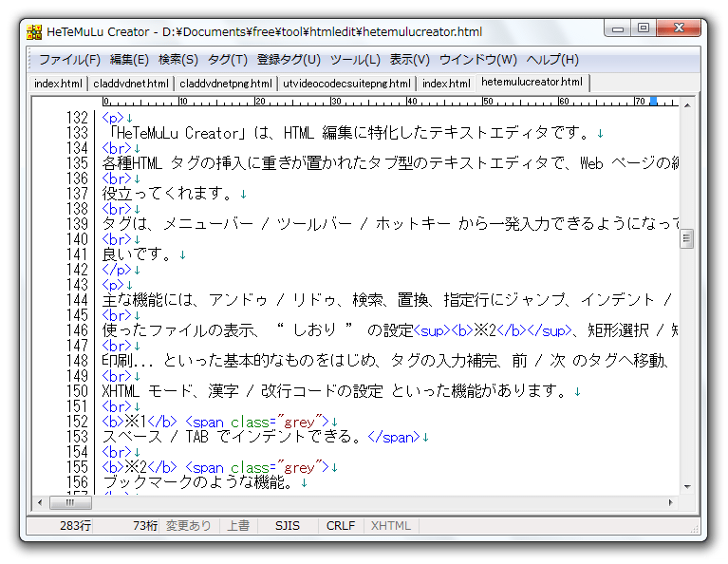Click the <b>※2</b> tag on line 155
728x564 pixels.
140,467
